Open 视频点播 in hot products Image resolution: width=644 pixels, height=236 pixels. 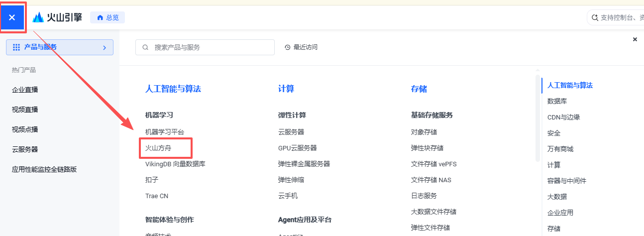click(25, 129)
